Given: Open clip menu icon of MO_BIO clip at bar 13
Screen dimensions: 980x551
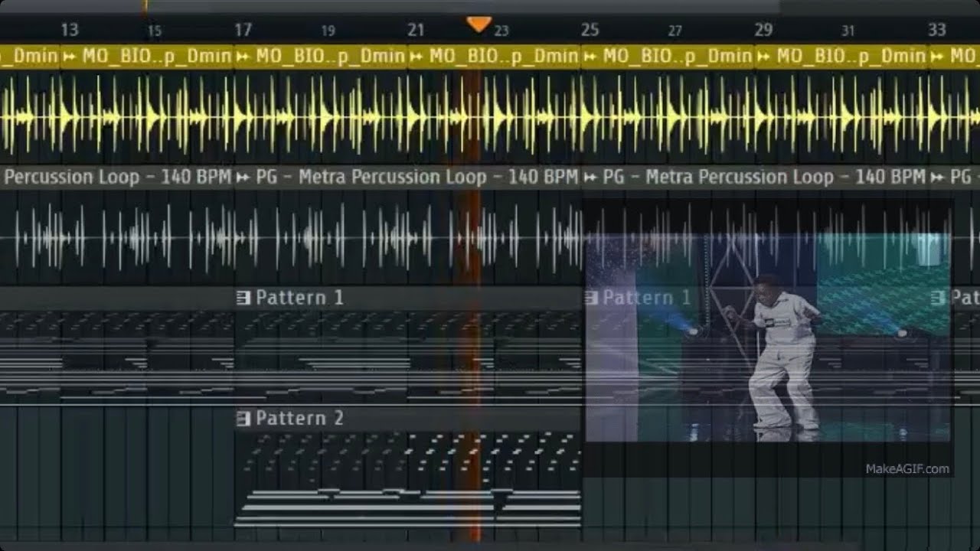Looking at the screenshot, I should click(x=69, y=56).
